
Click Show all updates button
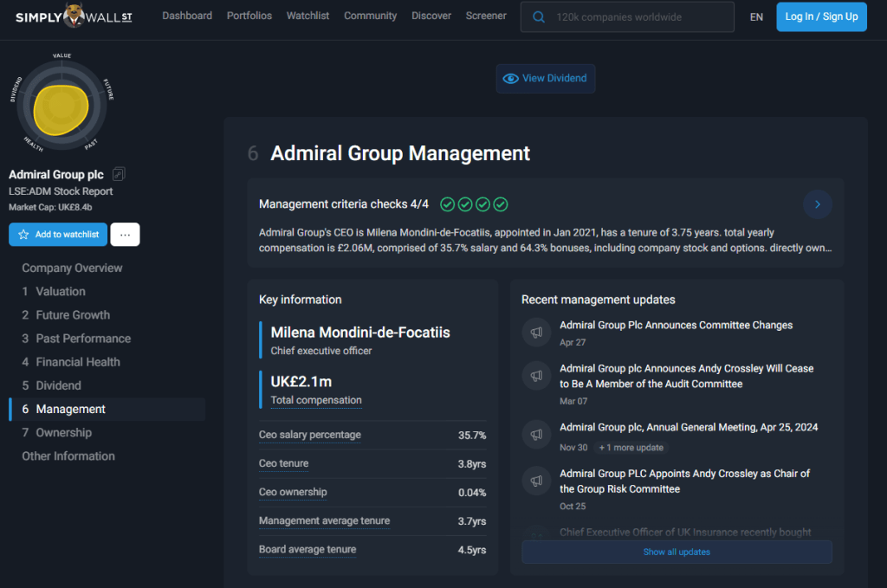point(677,552)
